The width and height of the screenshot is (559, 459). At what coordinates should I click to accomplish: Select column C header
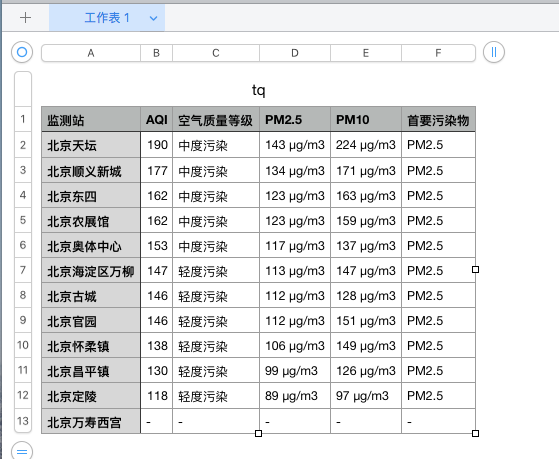216,53
